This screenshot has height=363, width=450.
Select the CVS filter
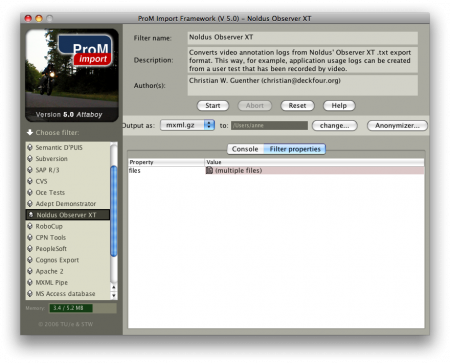click(x=68, y=181)
